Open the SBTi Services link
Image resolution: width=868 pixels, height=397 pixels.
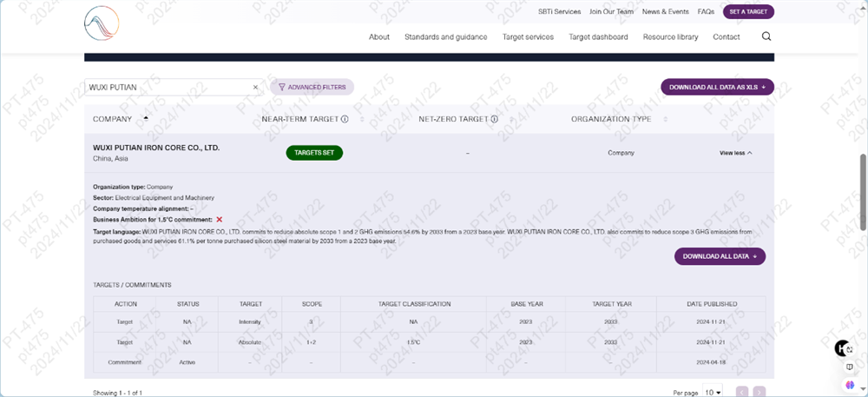560,11
